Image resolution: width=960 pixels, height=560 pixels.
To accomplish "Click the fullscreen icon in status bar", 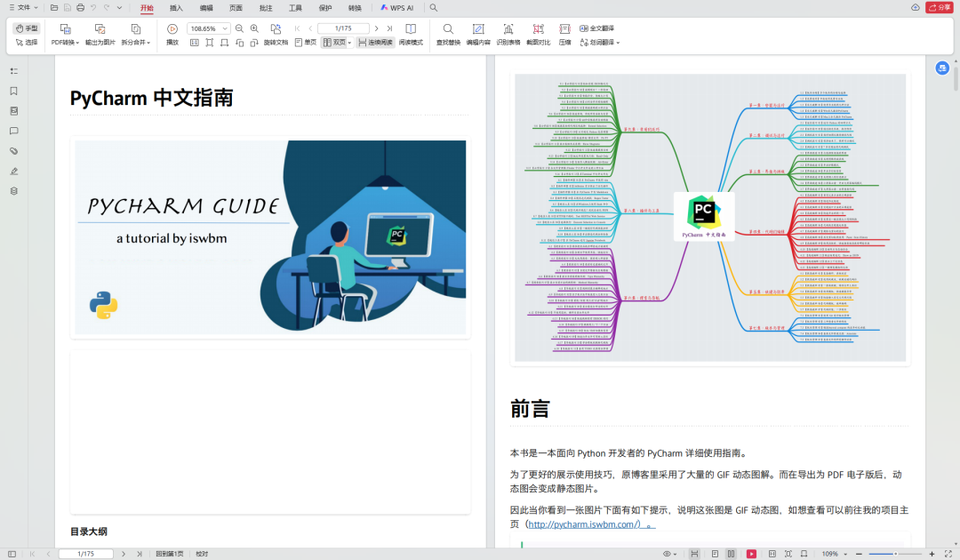I will click(x=948, y=554).
